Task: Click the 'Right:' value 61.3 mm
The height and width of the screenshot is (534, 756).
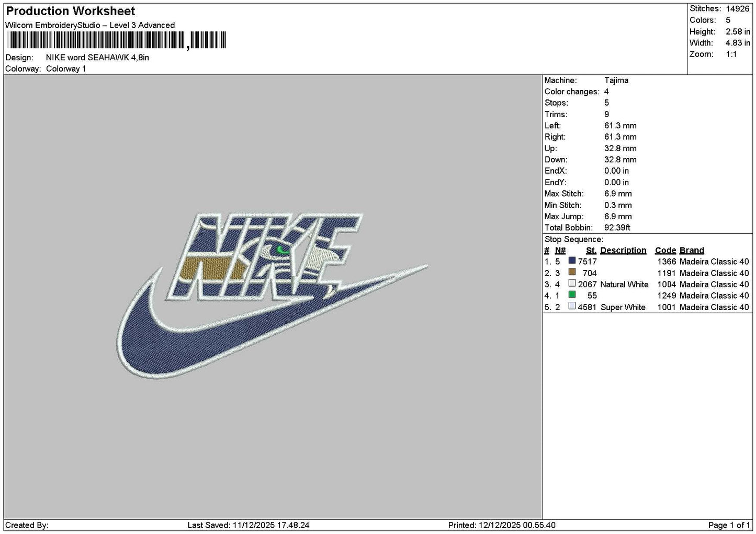Action: (x=620, y=137)
